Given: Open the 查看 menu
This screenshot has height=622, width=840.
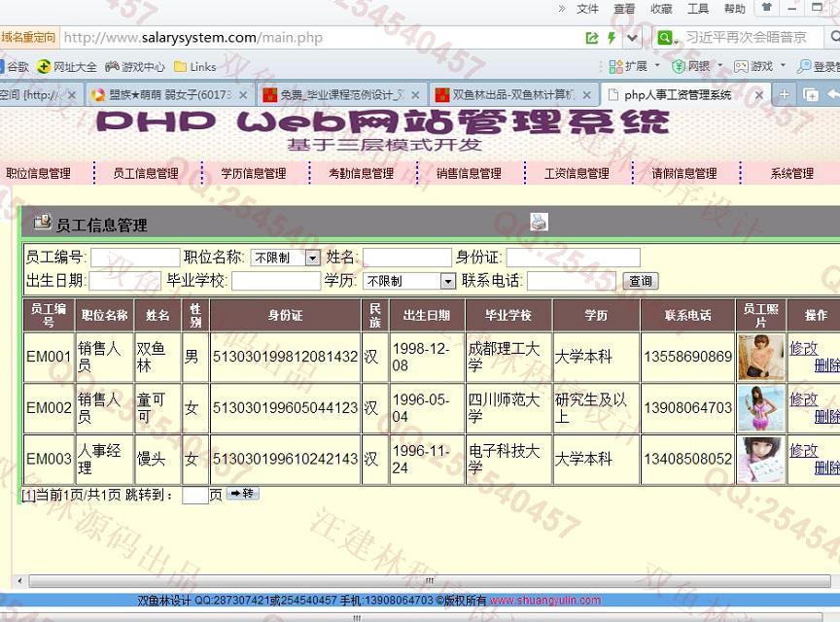Looking at the screenshot, I should [624, 9].
